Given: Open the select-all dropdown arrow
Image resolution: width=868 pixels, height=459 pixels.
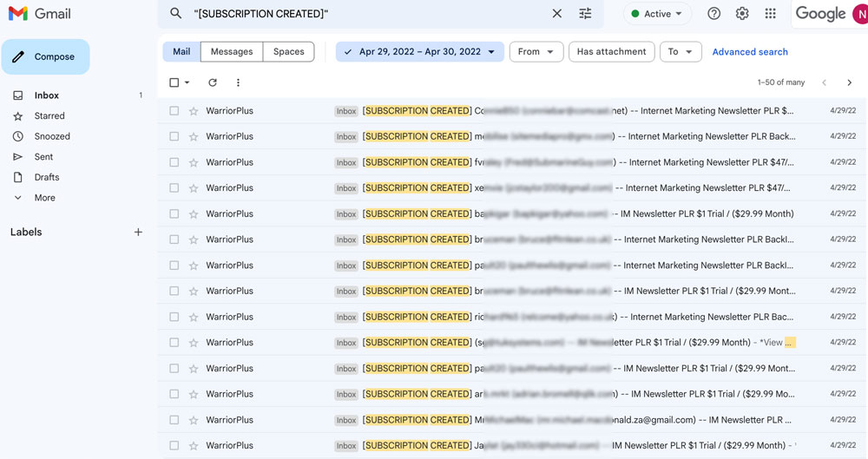Looking at the screenshot, I should pos(187,82).
